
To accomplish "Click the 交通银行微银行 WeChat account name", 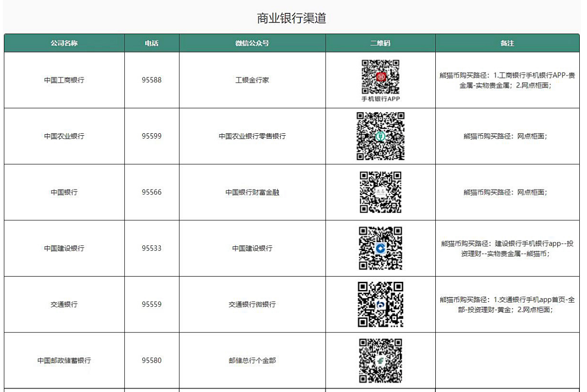I will coord(252,304).
